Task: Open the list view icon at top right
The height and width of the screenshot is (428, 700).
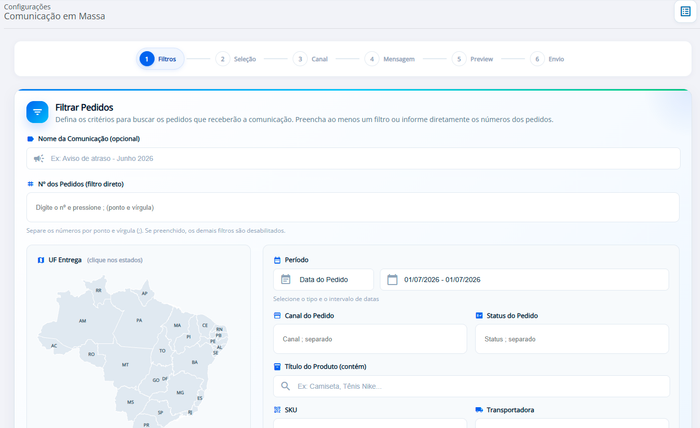Action: 685,12
